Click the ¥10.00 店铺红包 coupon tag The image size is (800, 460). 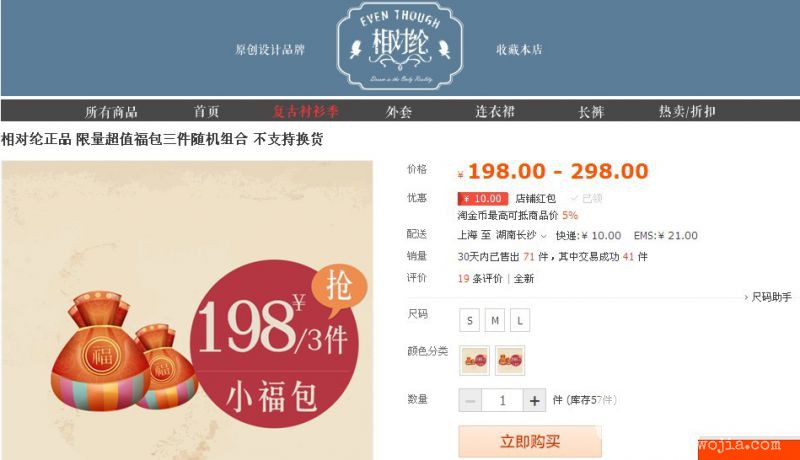[x=483, y=198]
